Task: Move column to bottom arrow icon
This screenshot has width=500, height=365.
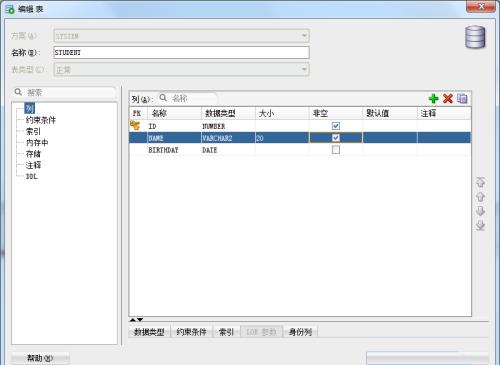Action: (x=480, y=226)
